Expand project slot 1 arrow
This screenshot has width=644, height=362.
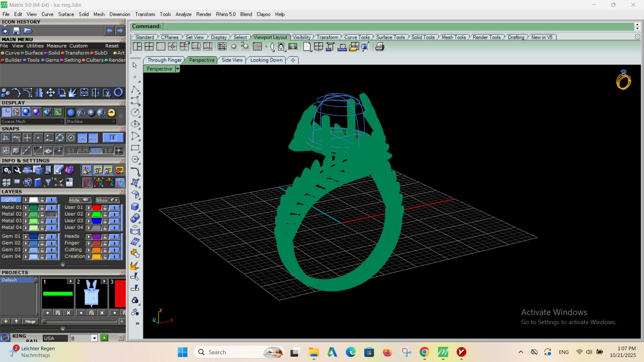pyautogui.click(x=70, y=281)
